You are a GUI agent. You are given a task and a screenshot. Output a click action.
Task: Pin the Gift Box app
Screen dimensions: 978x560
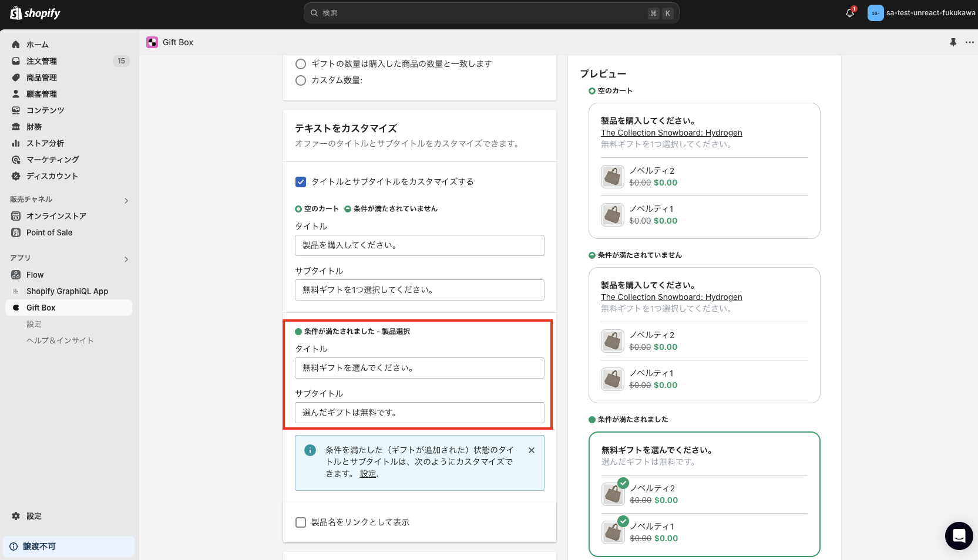pyautogui.click(x=953, y=42)
